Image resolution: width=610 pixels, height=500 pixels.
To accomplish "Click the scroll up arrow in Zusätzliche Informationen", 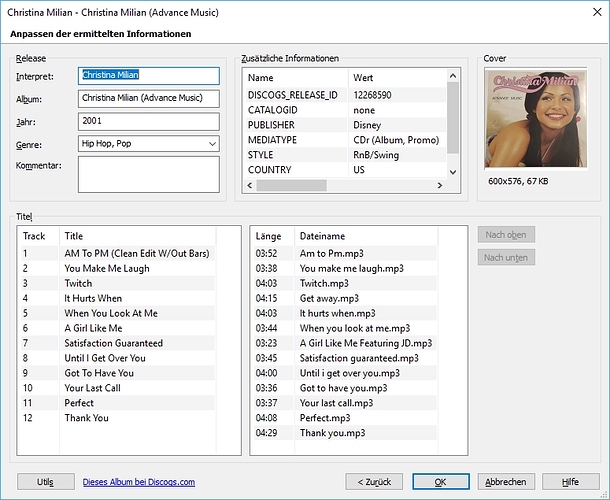I will pos(453,76).
